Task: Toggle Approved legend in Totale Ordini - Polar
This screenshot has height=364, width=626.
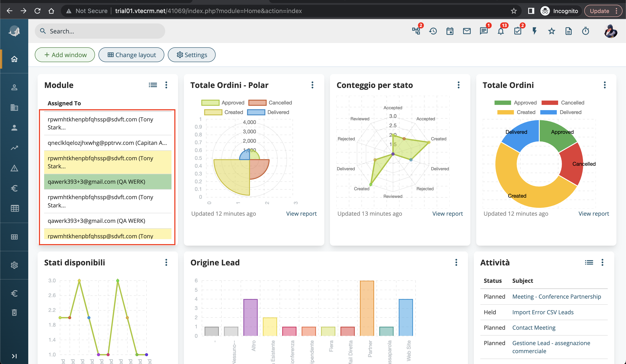Action: [223, 103]
